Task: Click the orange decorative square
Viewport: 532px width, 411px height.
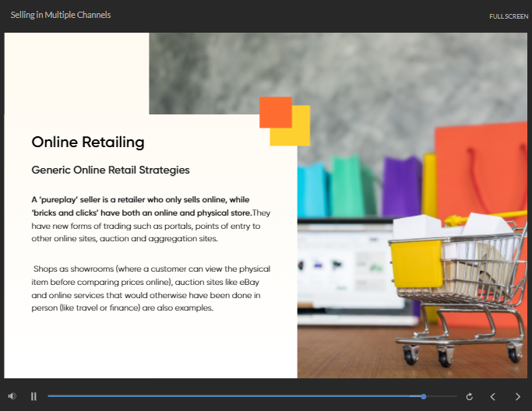Action: click(x=275, y=112)
